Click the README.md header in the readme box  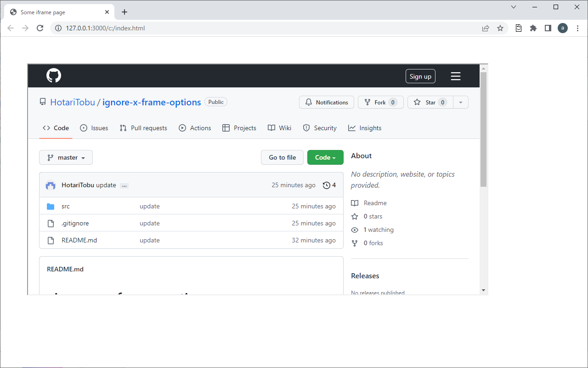click(x=65, y=269)
